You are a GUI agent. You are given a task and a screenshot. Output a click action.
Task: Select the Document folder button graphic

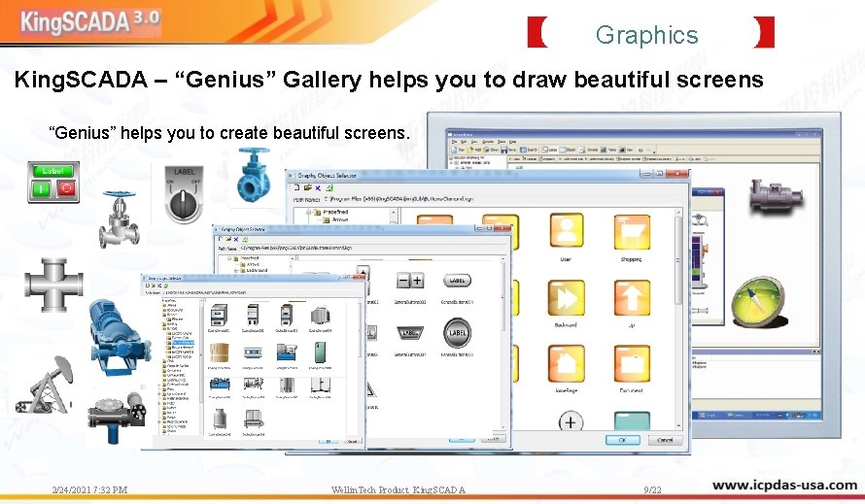click(632, 364)
